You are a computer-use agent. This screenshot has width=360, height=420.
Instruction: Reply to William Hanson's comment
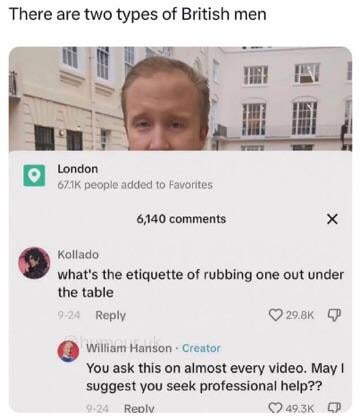139,408
